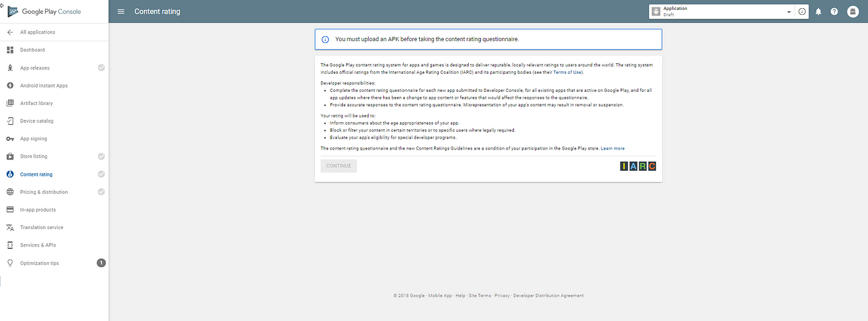Open the Mobile App footer link
The height and width of the screenshot is (321, 868).
[440, 296]
